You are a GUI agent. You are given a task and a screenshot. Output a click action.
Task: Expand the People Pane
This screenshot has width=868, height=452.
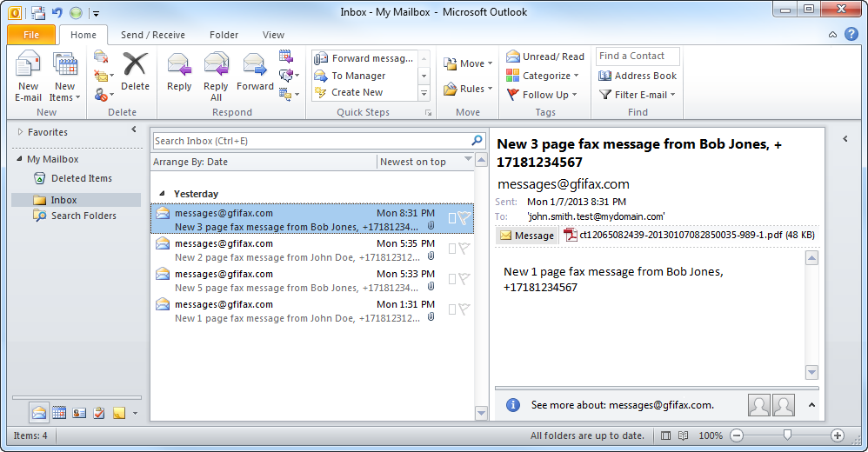811,405
